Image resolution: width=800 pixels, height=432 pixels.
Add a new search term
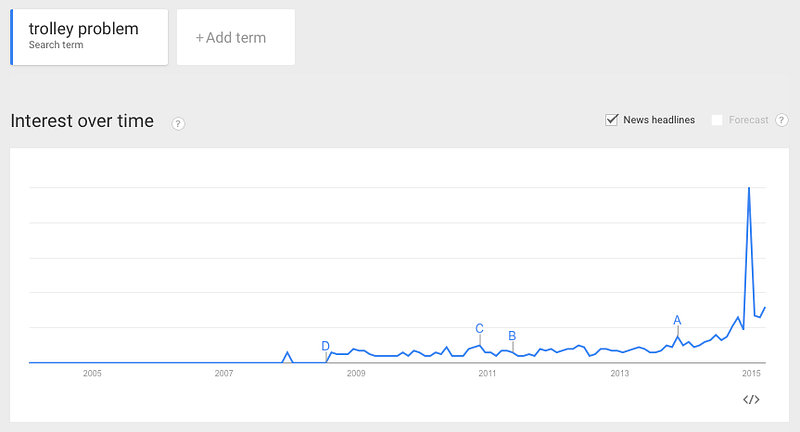[236, 37]
